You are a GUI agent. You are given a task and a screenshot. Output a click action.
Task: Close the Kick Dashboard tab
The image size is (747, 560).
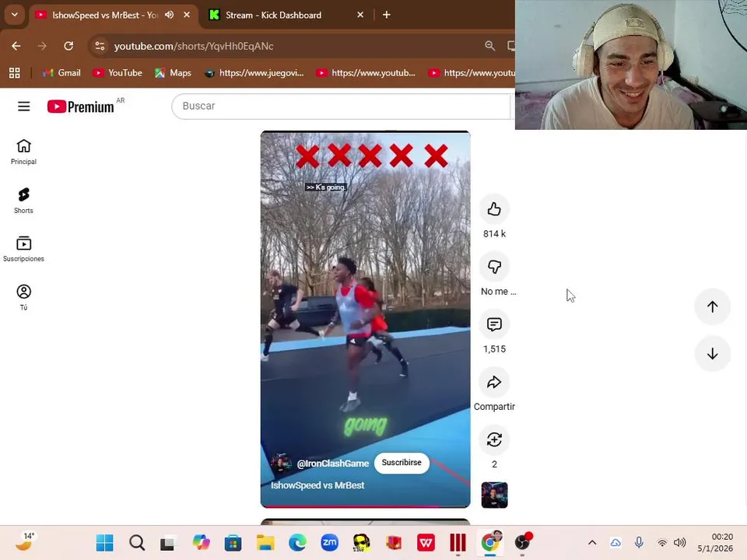tap(360, 15)
